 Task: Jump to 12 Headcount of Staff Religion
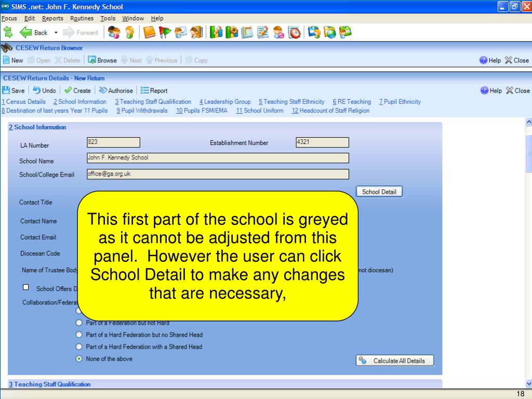pyautogui.click(x=331, y=111)
